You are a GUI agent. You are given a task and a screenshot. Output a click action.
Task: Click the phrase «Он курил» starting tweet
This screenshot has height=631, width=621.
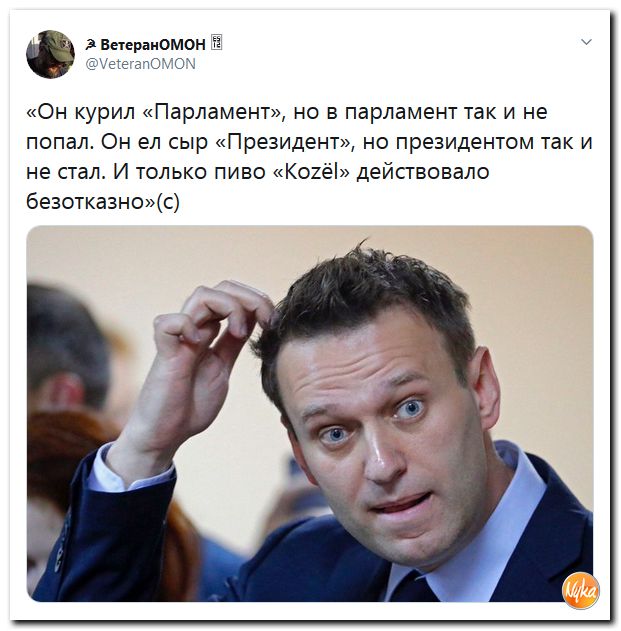click(80, 111)
